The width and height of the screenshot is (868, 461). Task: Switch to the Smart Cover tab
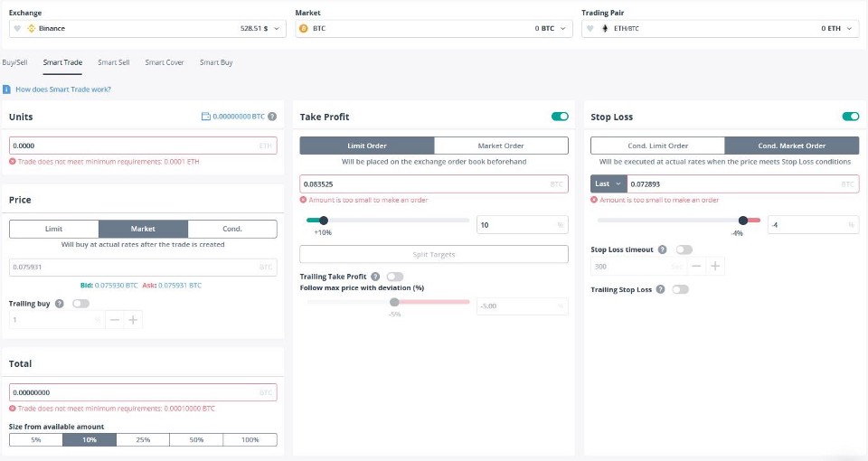pyautogui.click(x=165, y=62)
